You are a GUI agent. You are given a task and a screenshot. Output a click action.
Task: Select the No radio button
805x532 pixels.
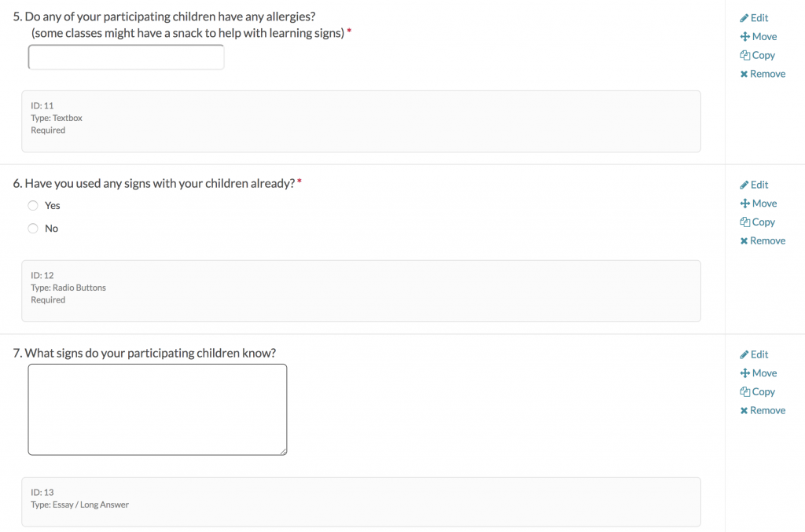(33, 229)
